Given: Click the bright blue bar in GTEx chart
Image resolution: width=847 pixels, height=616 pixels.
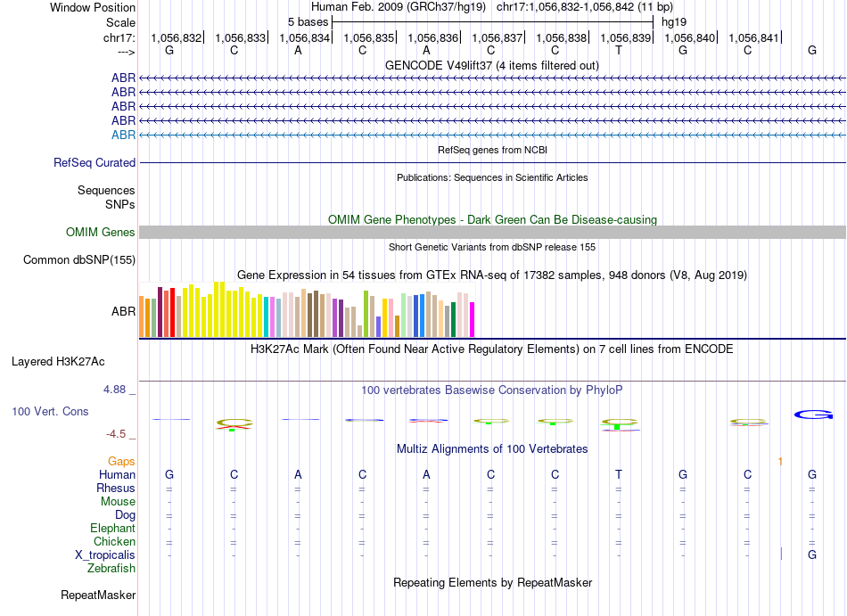Looking at the screenshot, I should coord(423,316).
